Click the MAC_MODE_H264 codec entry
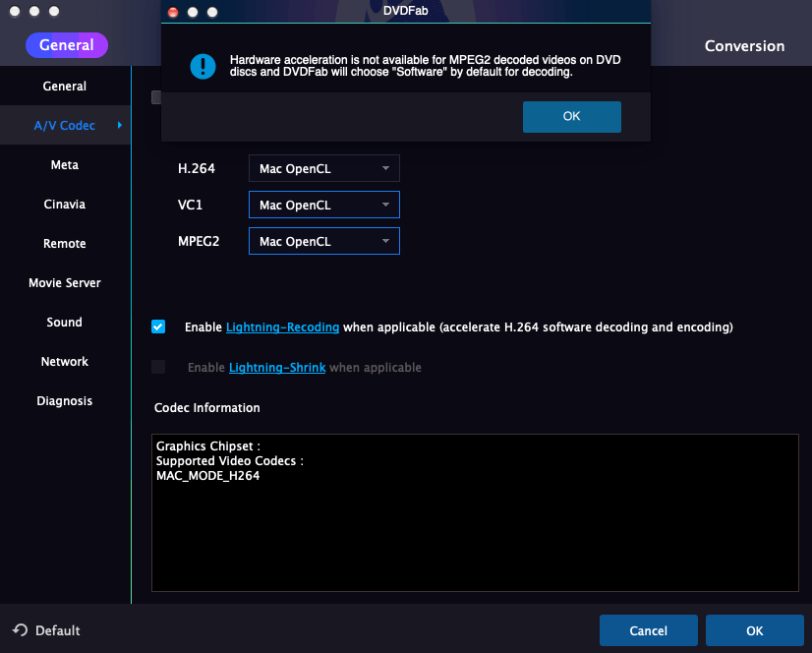This screenshot has width=812, height=653. [208, 476]
